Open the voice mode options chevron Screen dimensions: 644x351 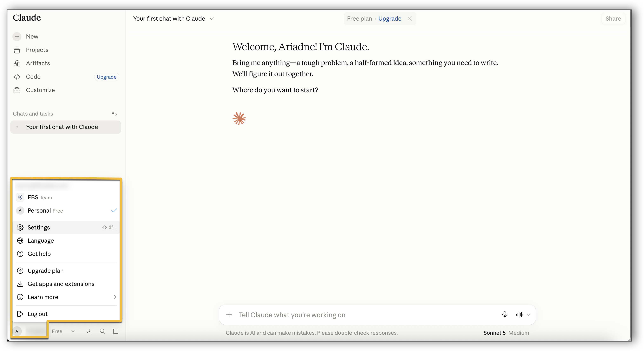click(x=528, y=315)
